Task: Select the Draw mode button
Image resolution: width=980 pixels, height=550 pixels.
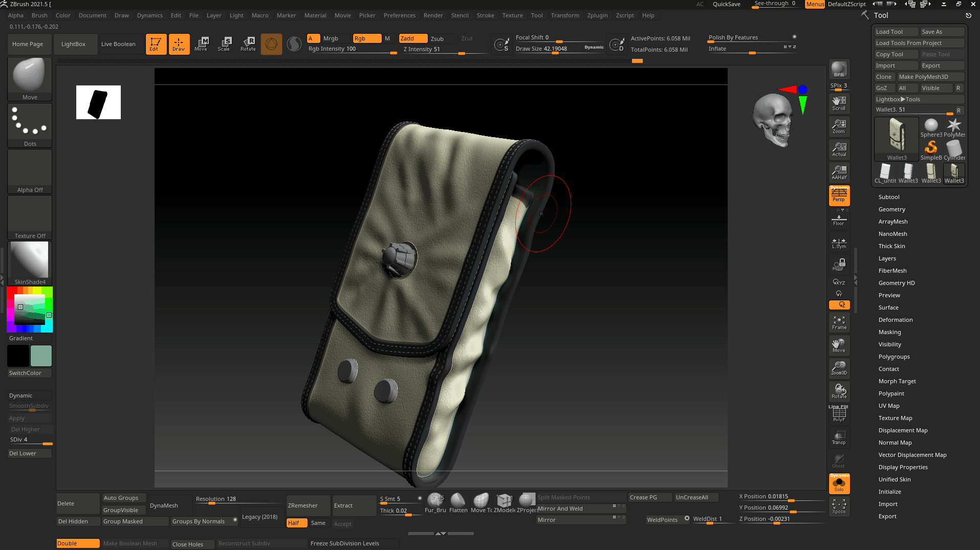Action: coord(179,44)
